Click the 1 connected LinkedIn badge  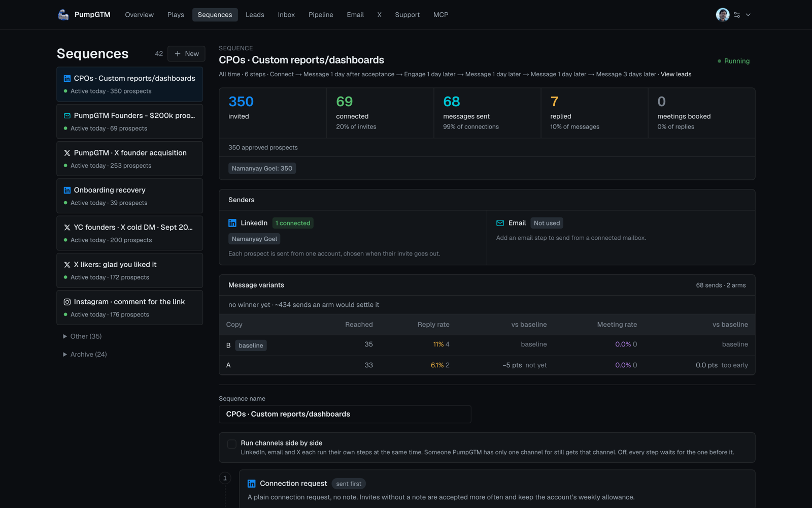pos(293,223)
